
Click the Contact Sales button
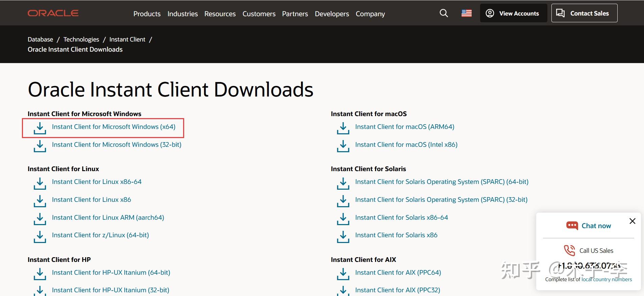pyautogui.click(x=584, y=13)
